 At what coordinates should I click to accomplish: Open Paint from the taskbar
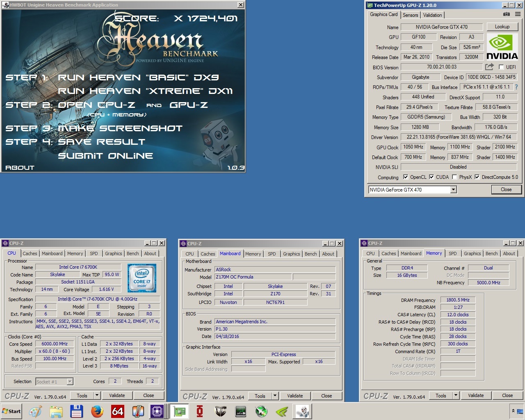click(35, 411)
